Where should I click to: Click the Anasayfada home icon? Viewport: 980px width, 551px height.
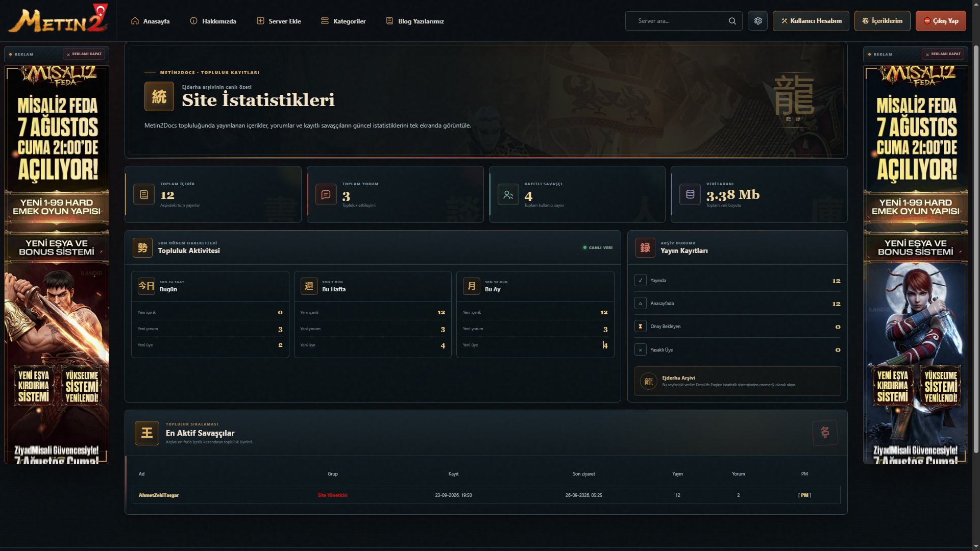click(641, 303)
